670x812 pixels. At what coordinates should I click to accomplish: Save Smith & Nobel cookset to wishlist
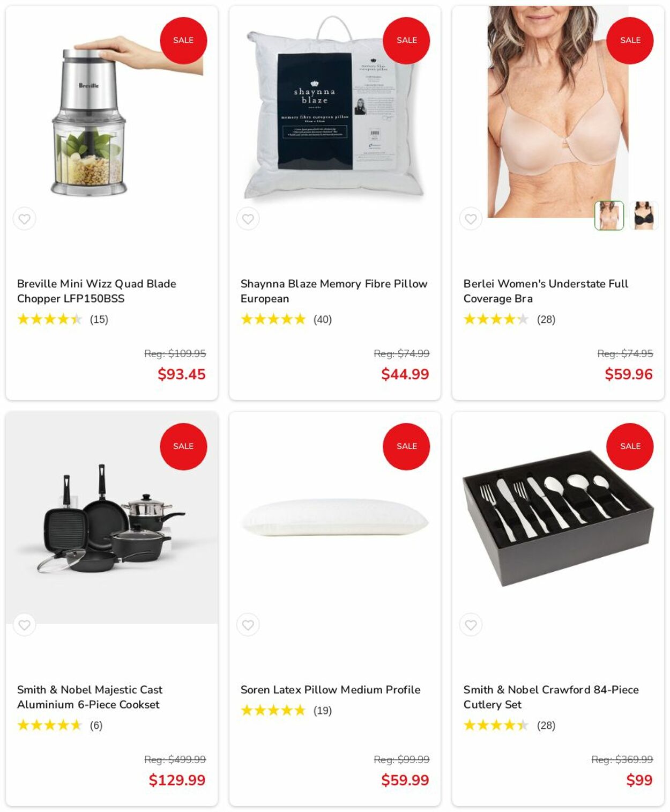(25, 625)
